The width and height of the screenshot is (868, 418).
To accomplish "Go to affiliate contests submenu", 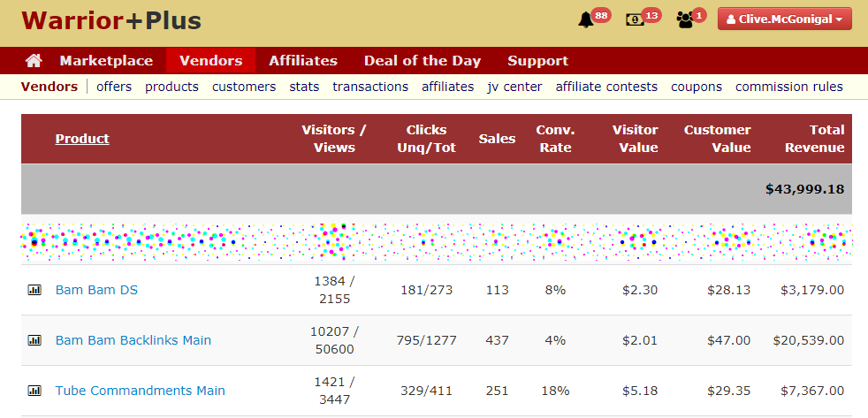I will coord(606,87).
